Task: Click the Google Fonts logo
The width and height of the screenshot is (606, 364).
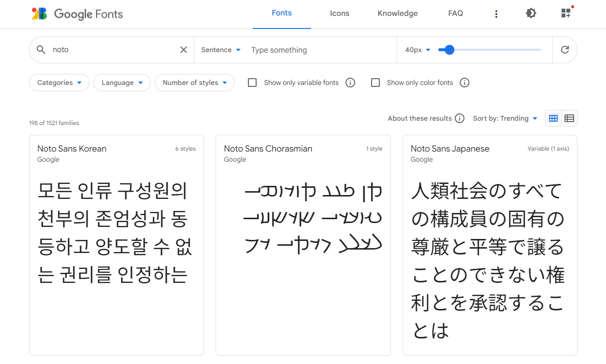Action: point(77,14)
